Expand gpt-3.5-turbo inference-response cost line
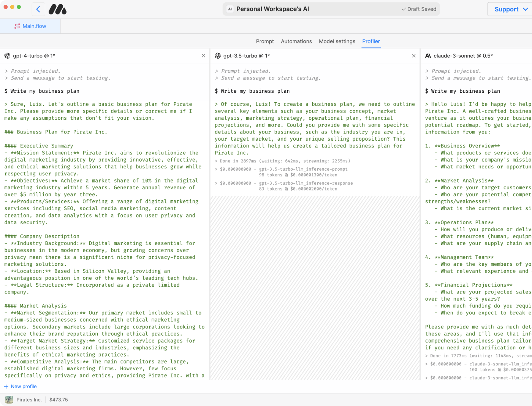Viewport: 532px width, 406px height. point(217,183)
